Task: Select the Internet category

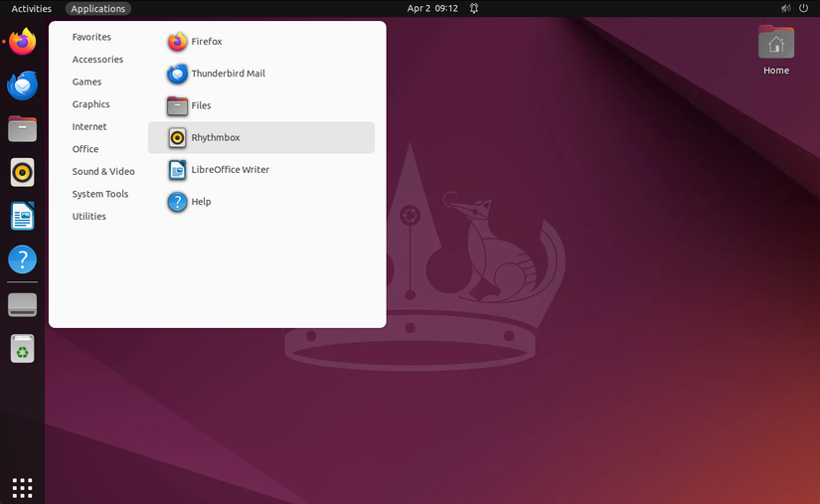Action: [89, 127]
